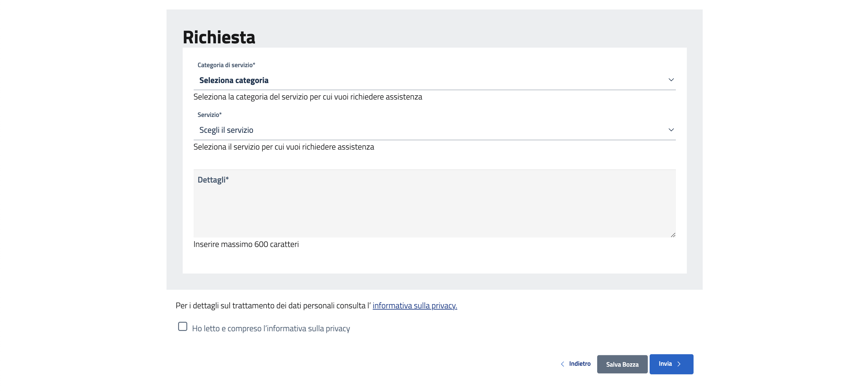
Task: Click the right arrow icon inside Invia
Action: coord(679,364)
